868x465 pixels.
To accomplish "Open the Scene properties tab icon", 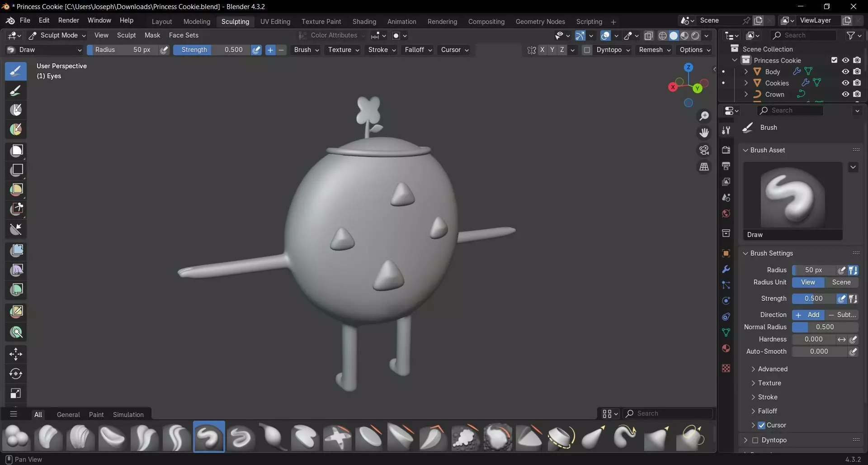I will tap(726, 198).
